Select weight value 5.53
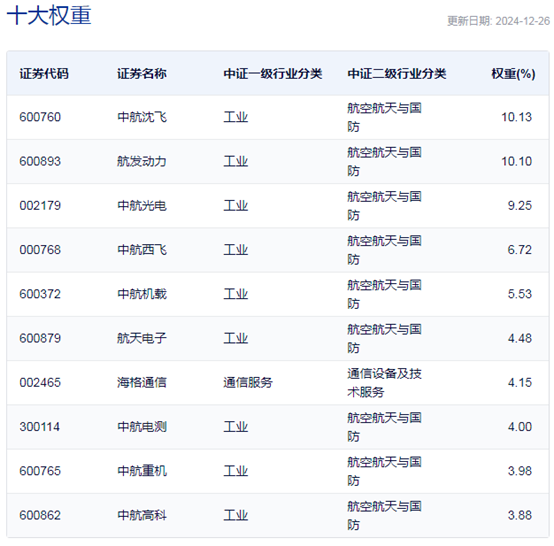This screenshot has height=546, width=554. tap(520, 294)
